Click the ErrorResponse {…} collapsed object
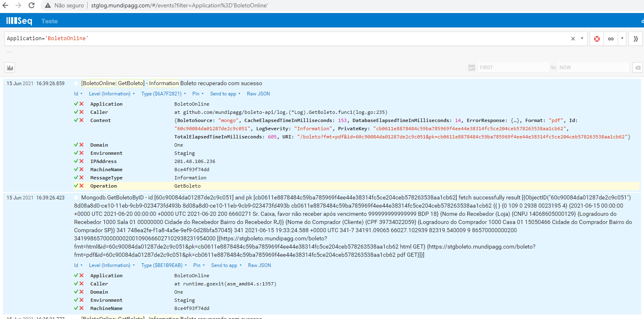644x319 pixels. coord(515,120)
